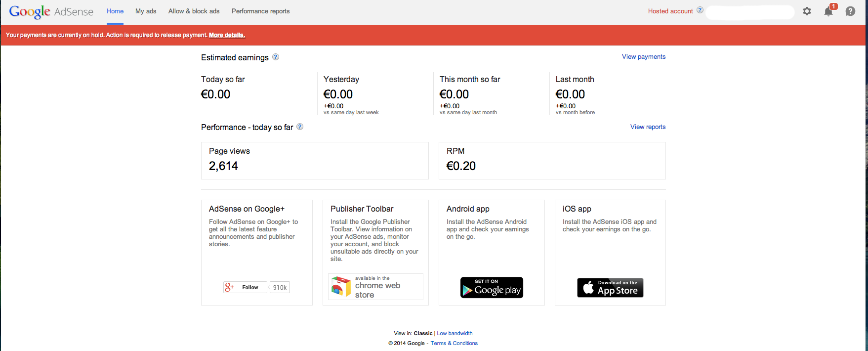Go to Performance reports tab
The width and height of the screenshot is (868, 351).
tap(260, 11)
